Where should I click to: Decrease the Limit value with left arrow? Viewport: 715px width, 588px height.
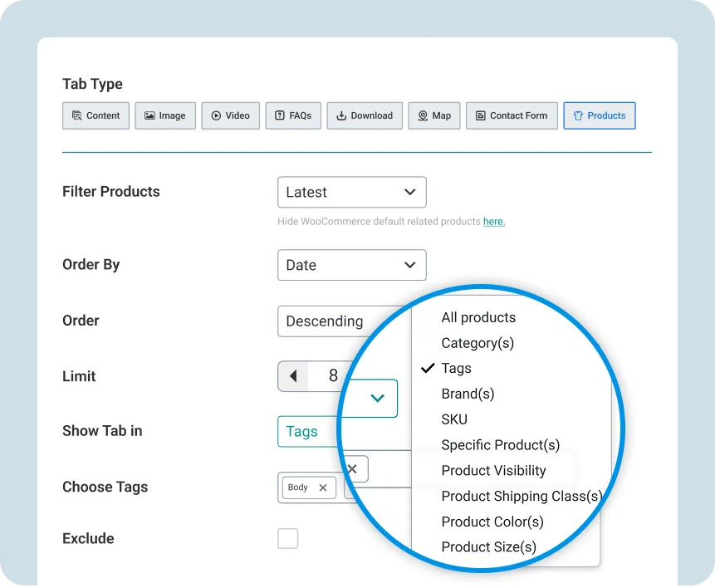(292, 376)
